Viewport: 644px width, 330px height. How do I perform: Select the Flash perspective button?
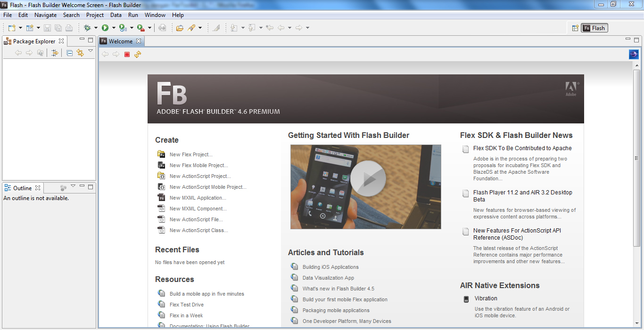(594, 28)
